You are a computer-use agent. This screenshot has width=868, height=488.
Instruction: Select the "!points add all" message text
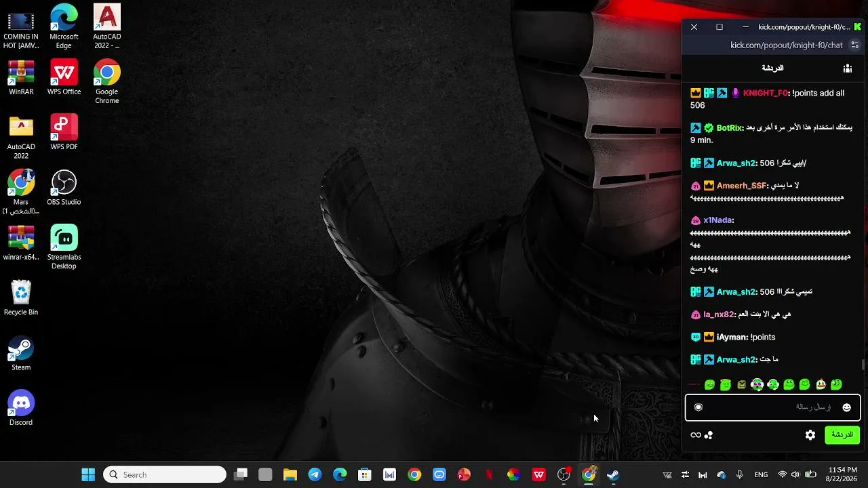(818, 93)
